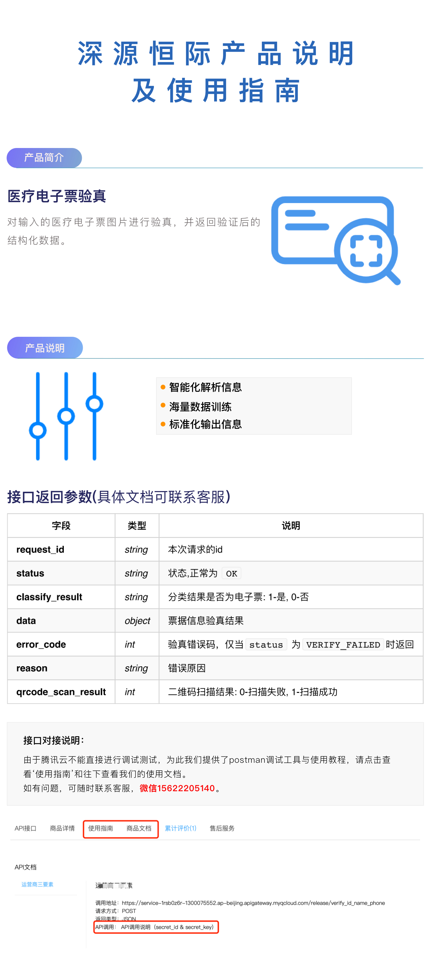This screenshot has width=429, height=980.
Task: Click the data field cell
Action: (61, 620)
